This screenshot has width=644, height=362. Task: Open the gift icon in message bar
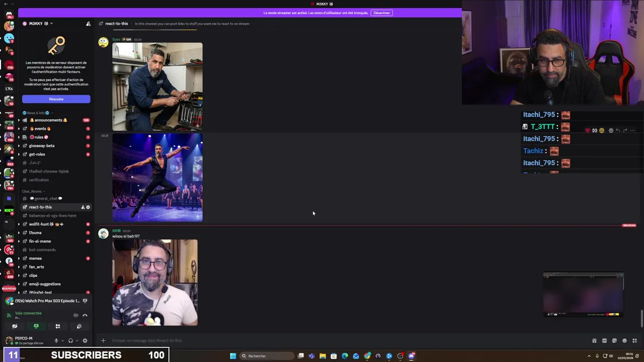(594, 340)
